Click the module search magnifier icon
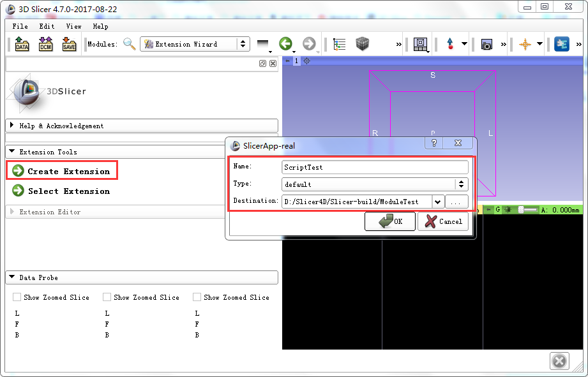Viewport: 588px width, 377px height. [x=129, y=44]
